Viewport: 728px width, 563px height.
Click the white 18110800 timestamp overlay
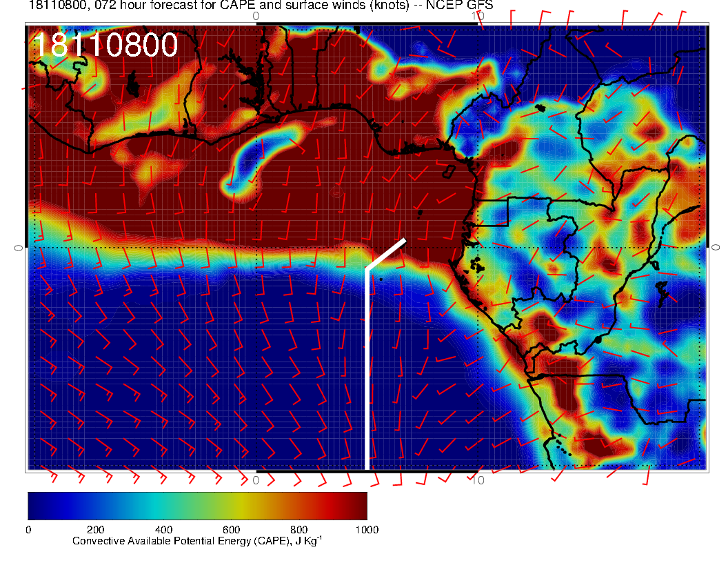105,46
